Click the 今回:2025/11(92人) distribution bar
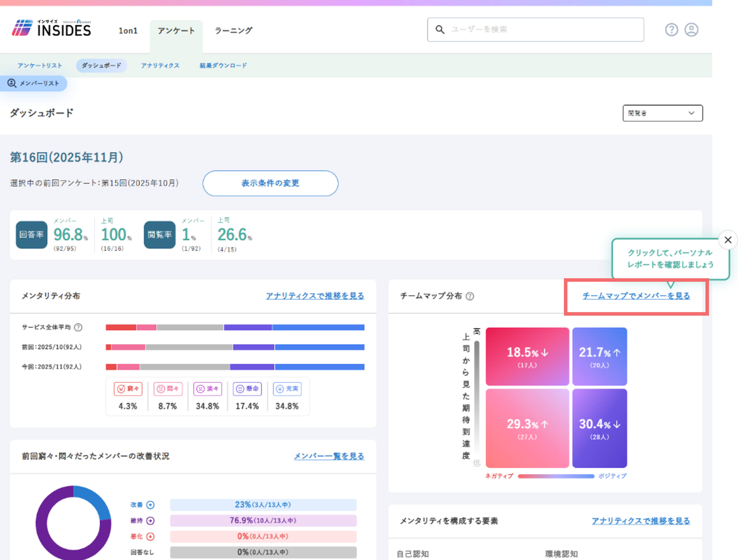 [x=235, y=367]
